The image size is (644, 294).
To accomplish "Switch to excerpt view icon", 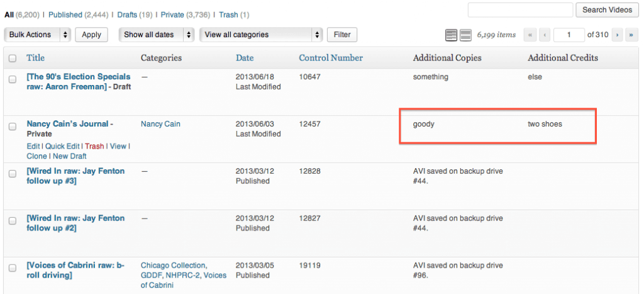I will coord(465,35).
